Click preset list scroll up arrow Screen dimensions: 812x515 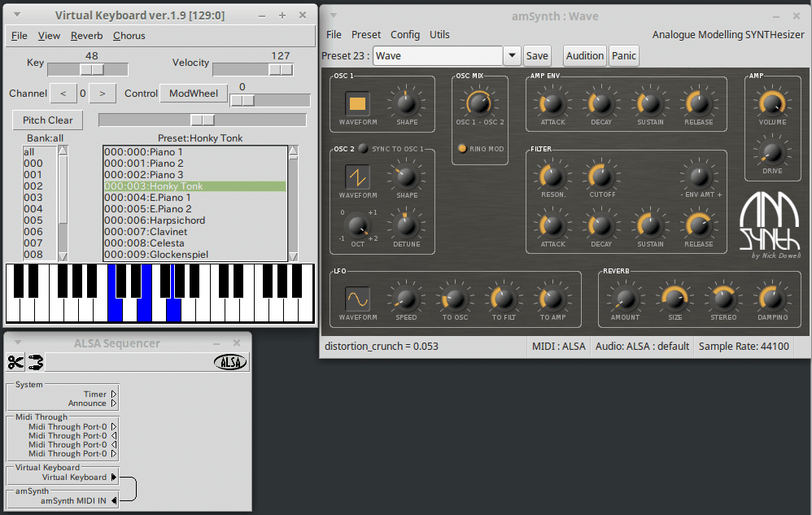pos(293,151)
